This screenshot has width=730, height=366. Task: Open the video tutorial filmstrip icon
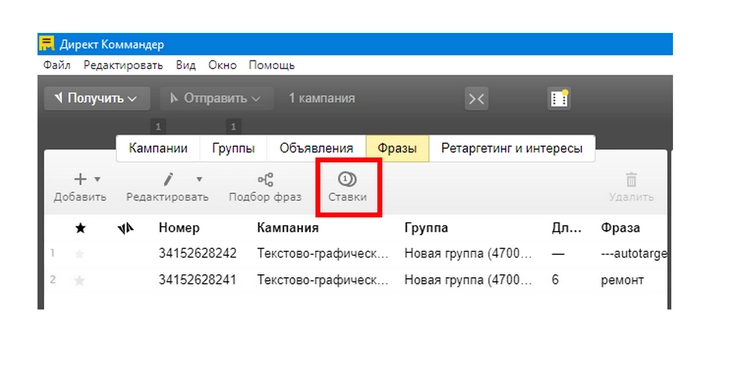pos(559,98)
